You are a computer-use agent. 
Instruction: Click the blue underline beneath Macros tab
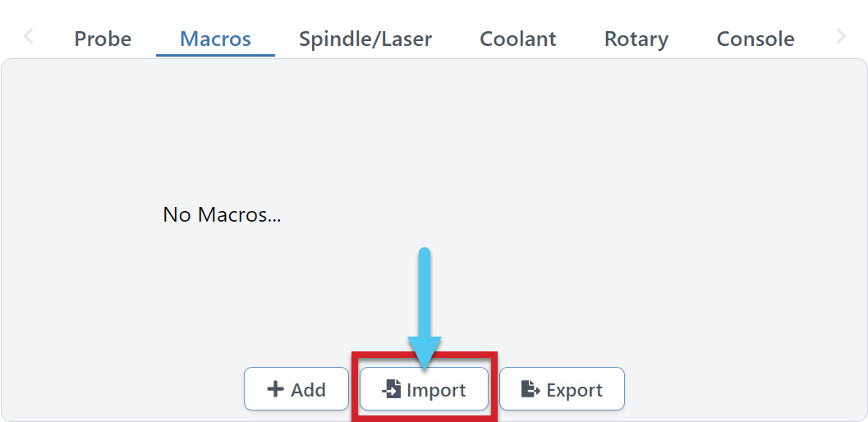tap(215, 55)
